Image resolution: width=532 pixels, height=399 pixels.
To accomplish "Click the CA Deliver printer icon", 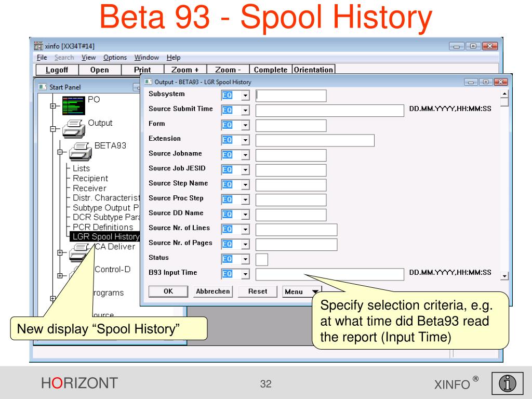I will pyautogui.click(x=79, y=253).
